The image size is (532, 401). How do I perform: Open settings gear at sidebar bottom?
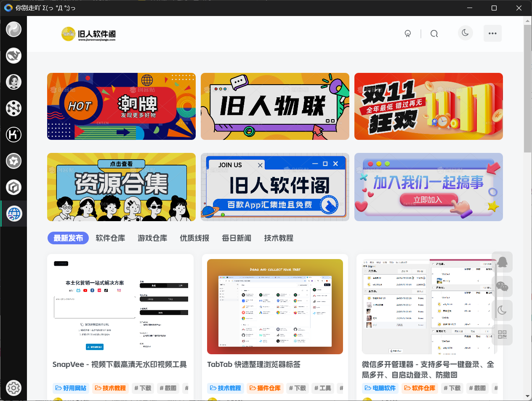coord(13,388)
